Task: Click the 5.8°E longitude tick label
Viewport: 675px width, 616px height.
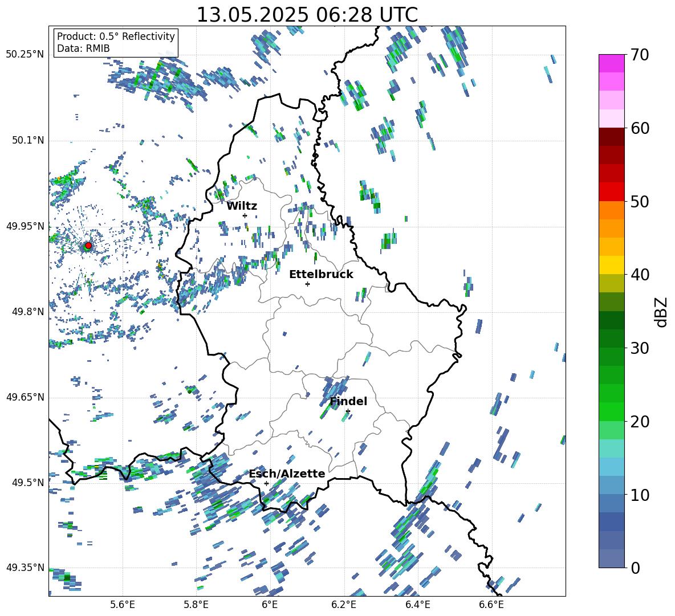Action: (196, 605)
